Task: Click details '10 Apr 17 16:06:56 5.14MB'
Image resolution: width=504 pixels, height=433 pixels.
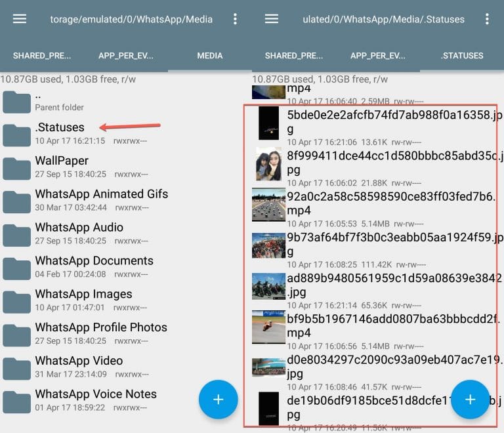Action: point(355,346)
